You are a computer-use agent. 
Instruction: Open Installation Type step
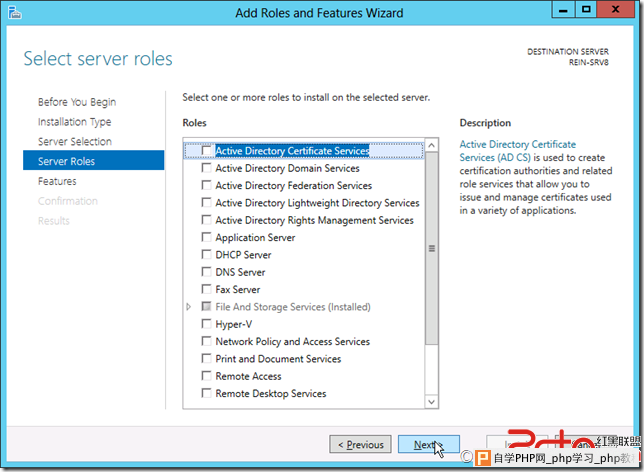[74, 122]
